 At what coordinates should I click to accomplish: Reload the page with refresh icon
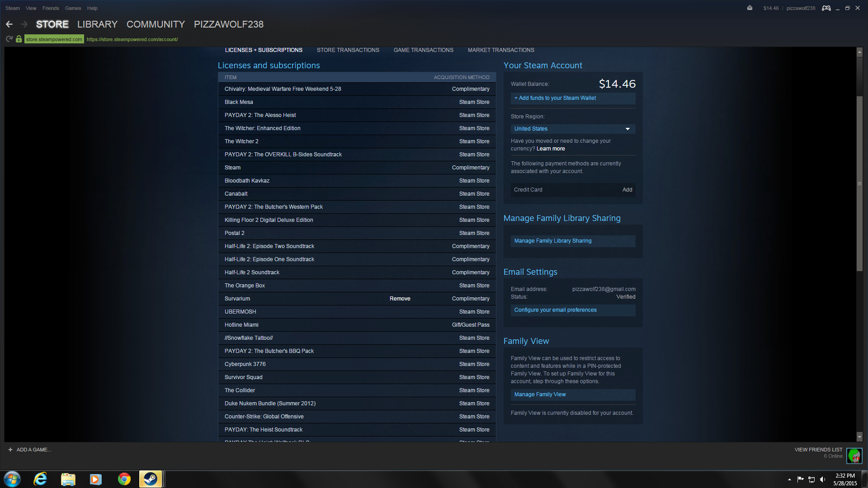9,39
